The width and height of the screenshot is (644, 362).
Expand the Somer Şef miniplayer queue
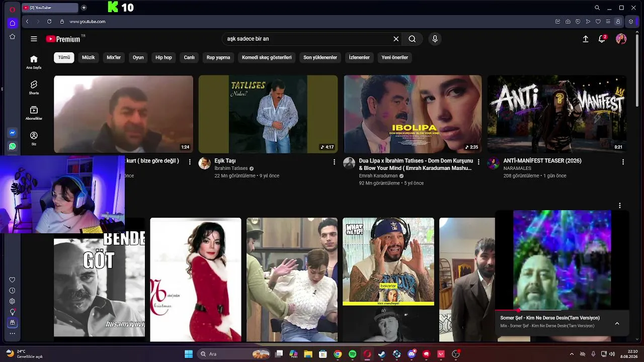[x=617, y=323]
